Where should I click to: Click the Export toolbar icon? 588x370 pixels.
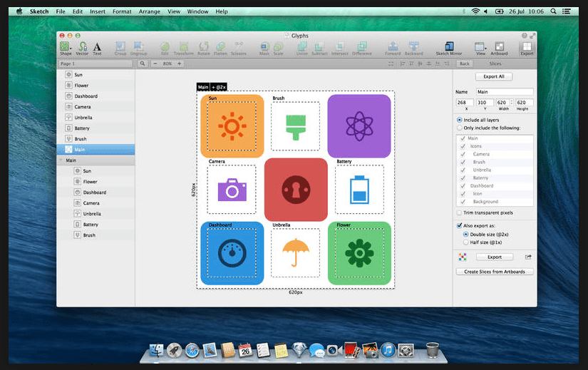[x=527, y=47]
